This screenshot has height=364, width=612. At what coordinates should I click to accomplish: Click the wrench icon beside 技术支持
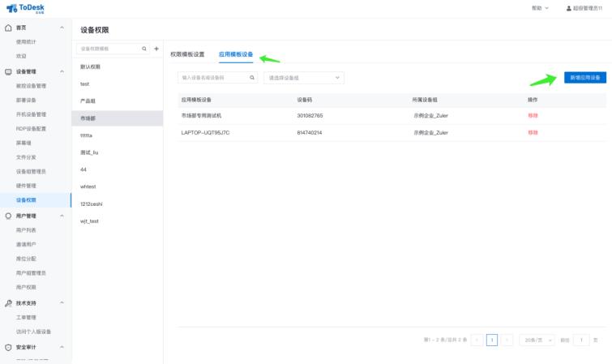point(8,303)
